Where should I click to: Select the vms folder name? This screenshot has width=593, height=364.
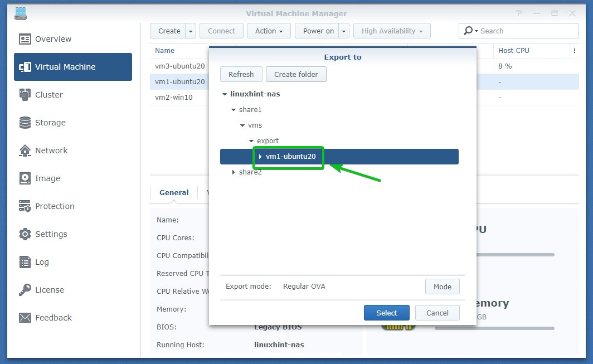(255, 125)
